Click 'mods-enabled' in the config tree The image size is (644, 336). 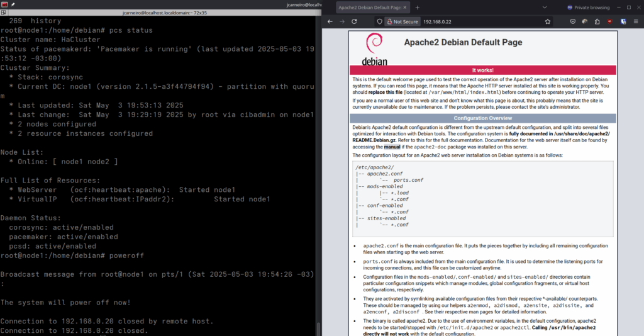385,186
